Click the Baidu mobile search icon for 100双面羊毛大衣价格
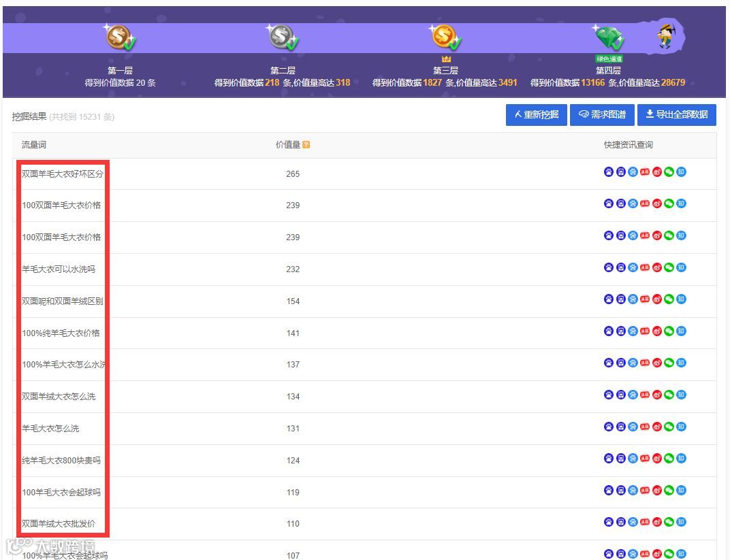This screenshot has width=730, height=560. click(x=620, y=203)
